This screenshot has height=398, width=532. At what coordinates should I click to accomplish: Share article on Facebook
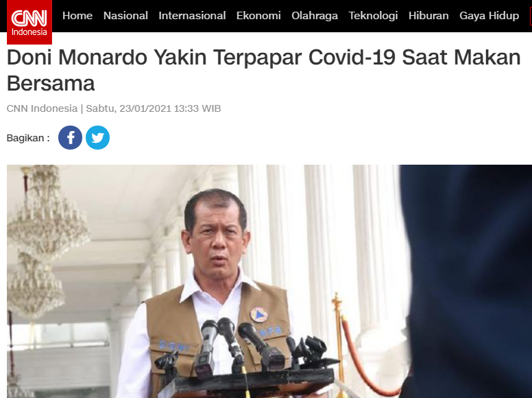point(70,137)
